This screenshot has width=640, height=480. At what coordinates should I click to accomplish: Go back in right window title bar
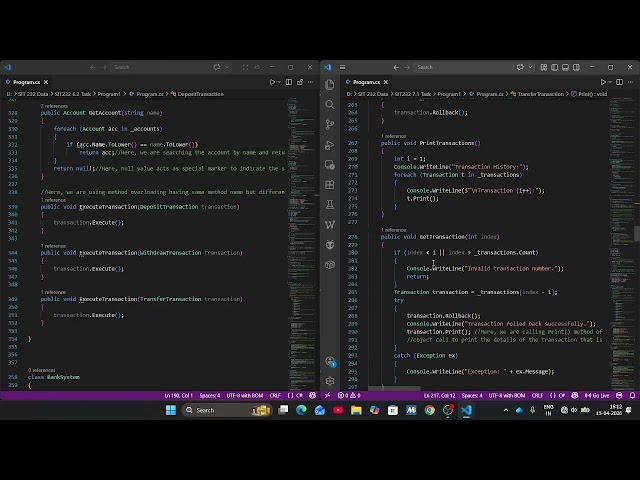[396, 67]
